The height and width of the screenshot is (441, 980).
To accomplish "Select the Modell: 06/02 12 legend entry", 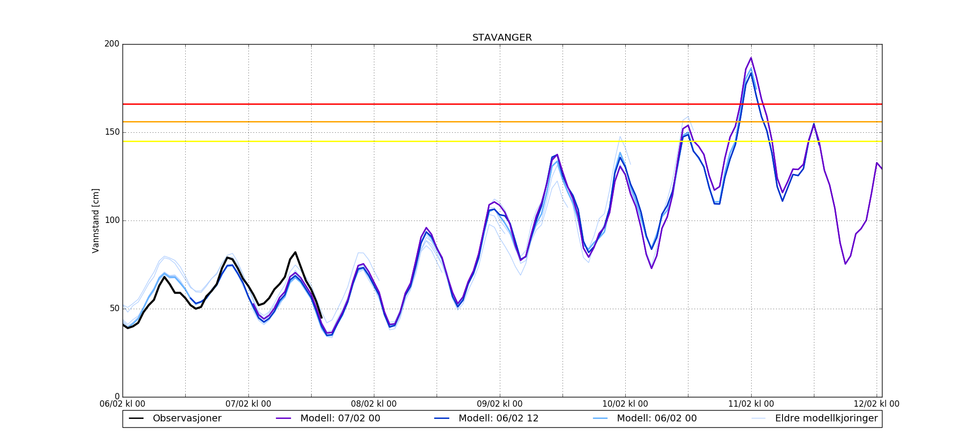I will 498,418.
